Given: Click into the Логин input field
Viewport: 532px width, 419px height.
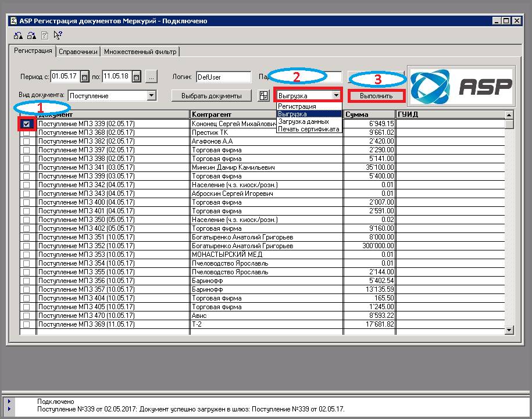Looking at the screenshot, I should click(224, 77).
